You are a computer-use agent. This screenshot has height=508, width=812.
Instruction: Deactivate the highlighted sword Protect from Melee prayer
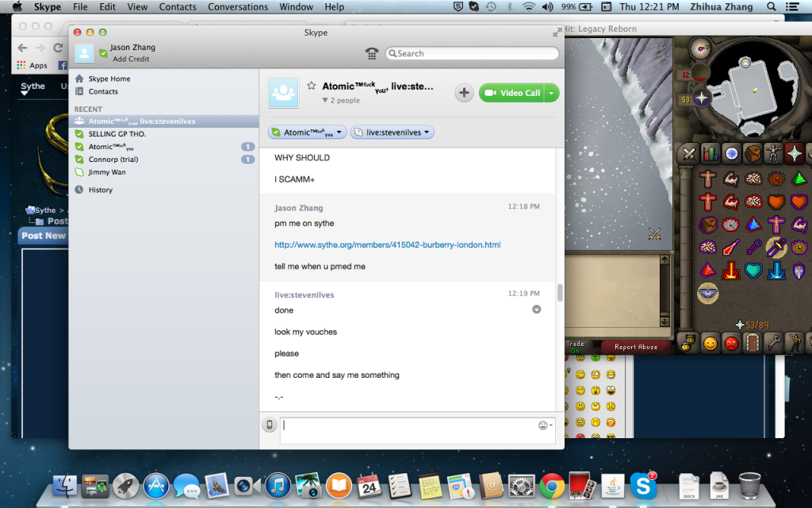tap(776, 248)
